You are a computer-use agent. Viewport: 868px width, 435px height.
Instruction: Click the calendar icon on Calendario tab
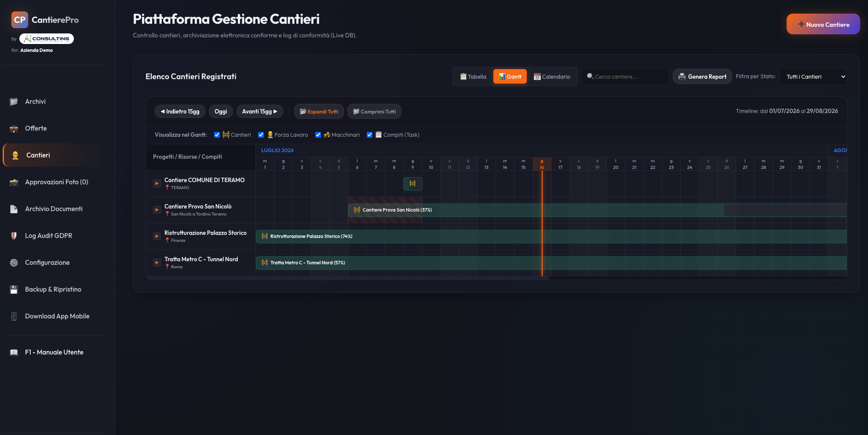(x=537, y=77)
